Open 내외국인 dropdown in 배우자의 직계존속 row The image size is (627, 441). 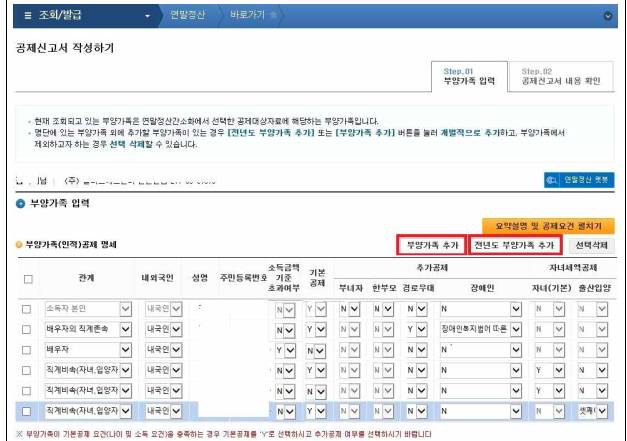click(164, 329)
